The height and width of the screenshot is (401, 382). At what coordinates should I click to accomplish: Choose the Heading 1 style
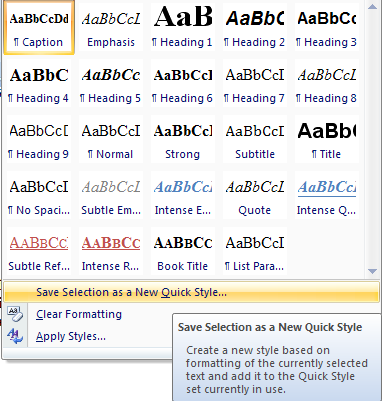[183, 27]
